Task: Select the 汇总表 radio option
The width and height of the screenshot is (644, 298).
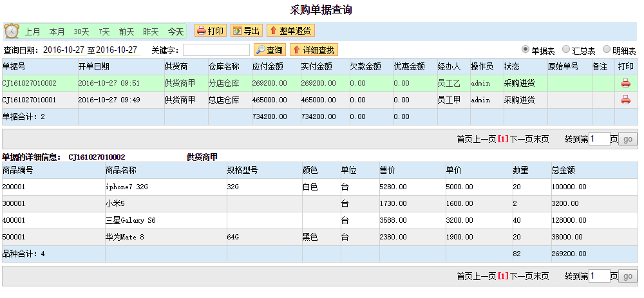Action: point(566,50)
